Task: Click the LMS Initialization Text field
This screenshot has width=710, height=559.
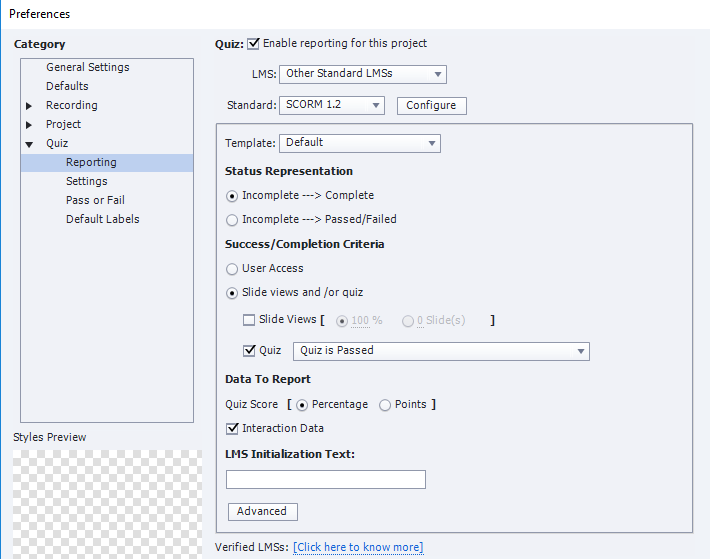Action: (x=326, y=479)
